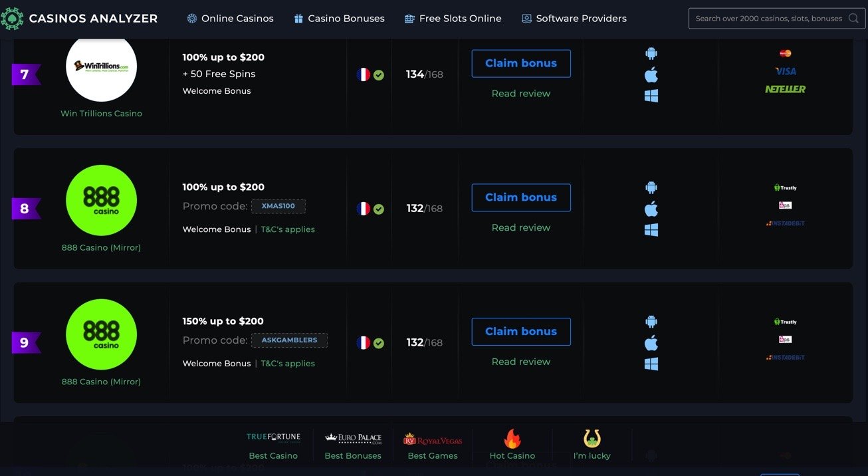Open 888 Casino (Mirror) name link in row 9
The width and height of the screenshot is (868, 476).
[x=101, y=382]
